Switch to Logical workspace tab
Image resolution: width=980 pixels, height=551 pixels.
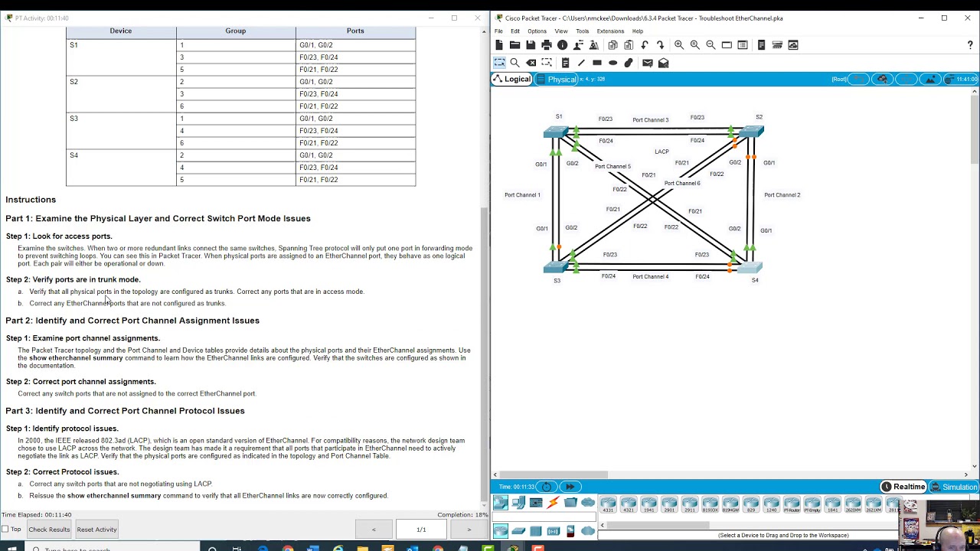512,79
